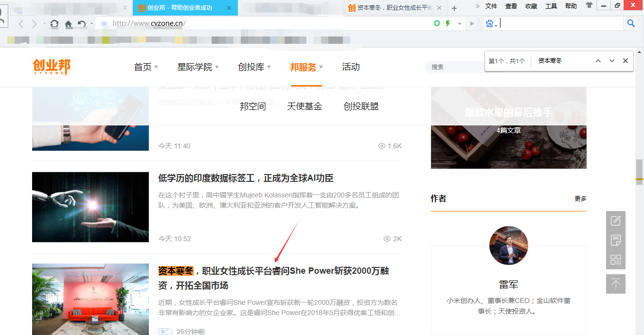The width and height of the screenshot is (644, 335).
Task: Open the article 低学历的印度数据标签工，正成为全球AI功臣
Action: [246, 178]
